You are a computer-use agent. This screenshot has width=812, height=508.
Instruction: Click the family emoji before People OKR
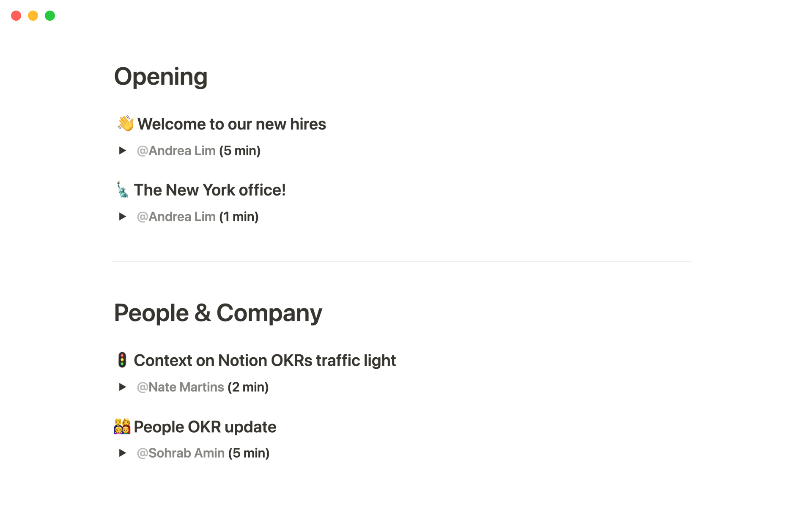(x=122, y=426)
